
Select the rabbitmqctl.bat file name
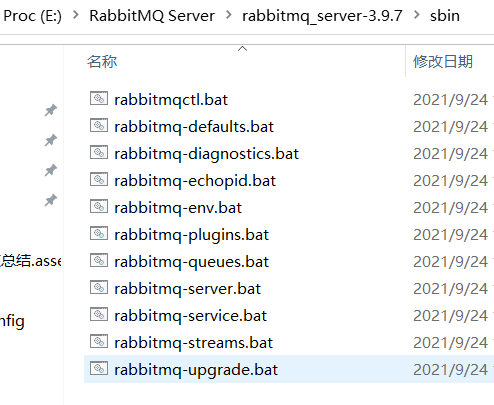[x=171, y=100]
